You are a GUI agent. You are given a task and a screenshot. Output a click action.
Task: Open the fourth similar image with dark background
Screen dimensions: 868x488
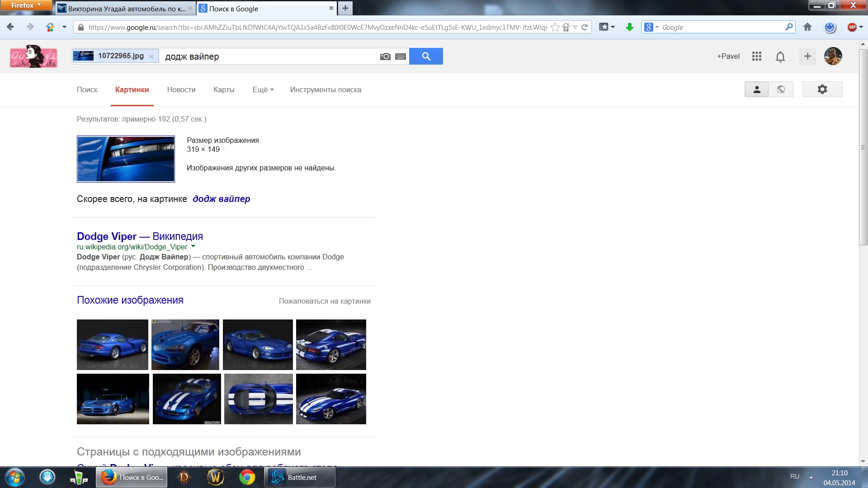(331, 345)
